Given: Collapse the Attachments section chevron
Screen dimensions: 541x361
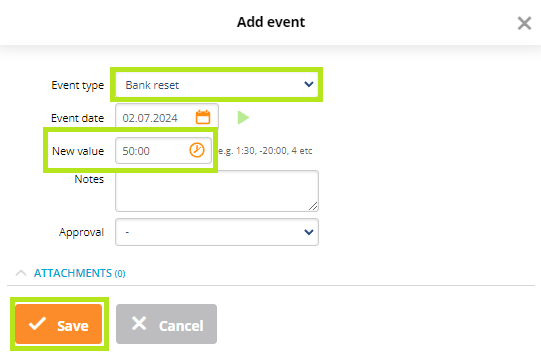Looking at the screenshot, I should (x=21, y=273).
